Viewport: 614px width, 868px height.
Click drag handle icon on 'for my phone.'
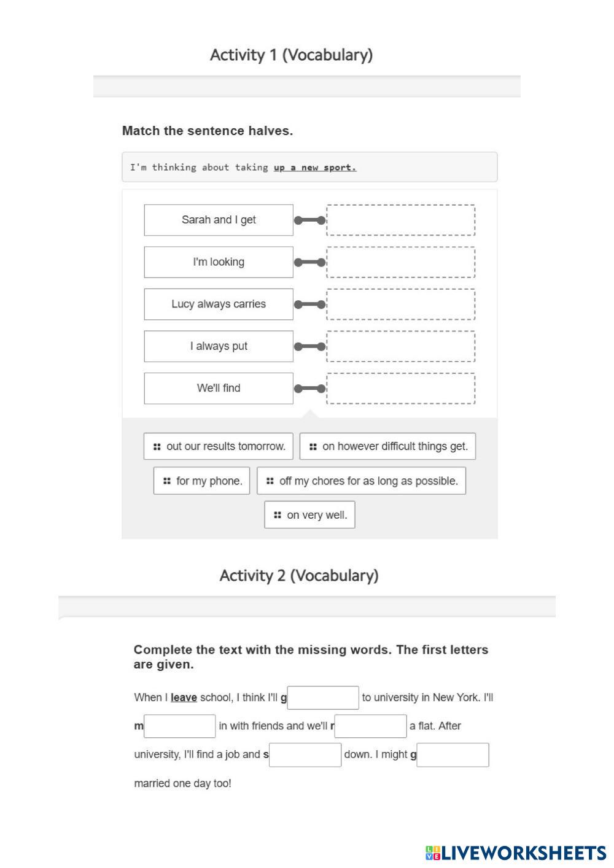click(x=167, y=481)
